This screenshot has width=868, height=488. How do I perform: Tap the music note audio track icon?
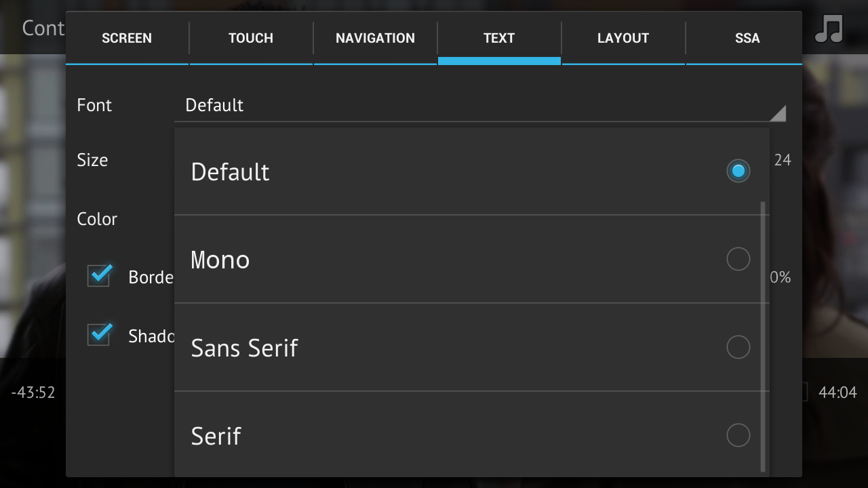tap(829, 28)
